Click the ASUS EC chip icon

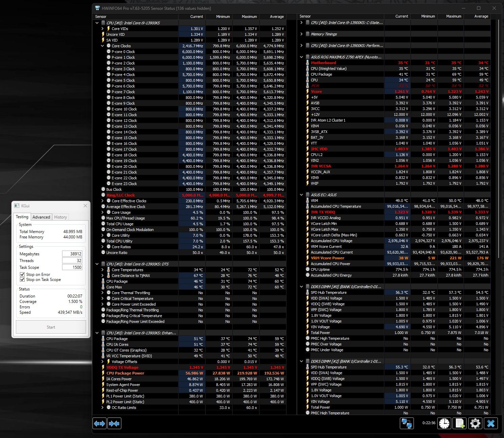(x=307, y=195)
